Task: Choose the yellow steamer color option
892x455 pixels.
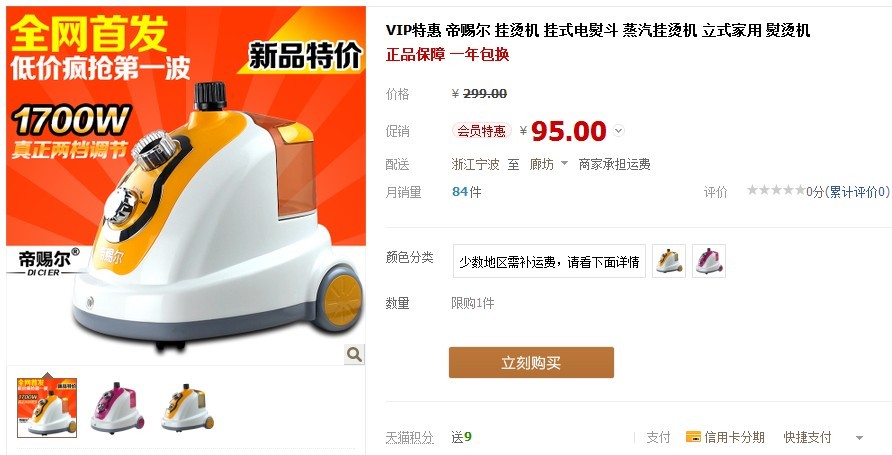Action: (x=669, y=261)
